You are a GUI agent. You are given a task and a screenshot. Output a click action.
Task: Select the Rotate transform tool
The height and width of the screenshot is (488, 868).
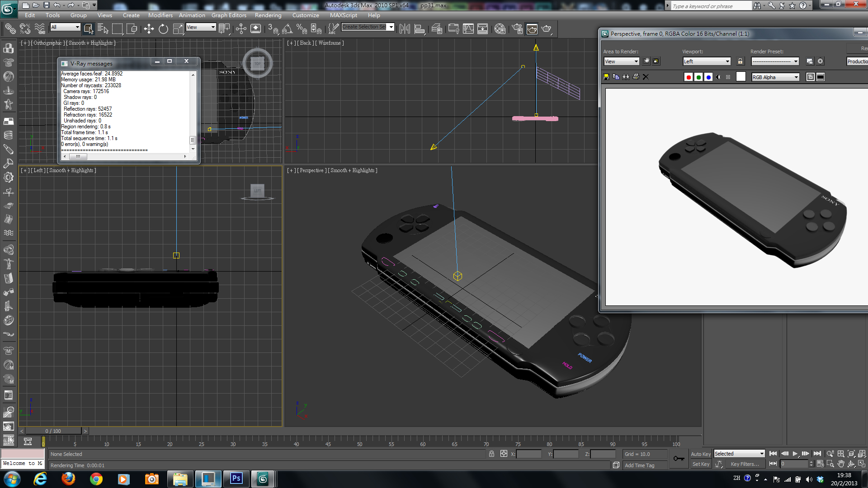163,29
